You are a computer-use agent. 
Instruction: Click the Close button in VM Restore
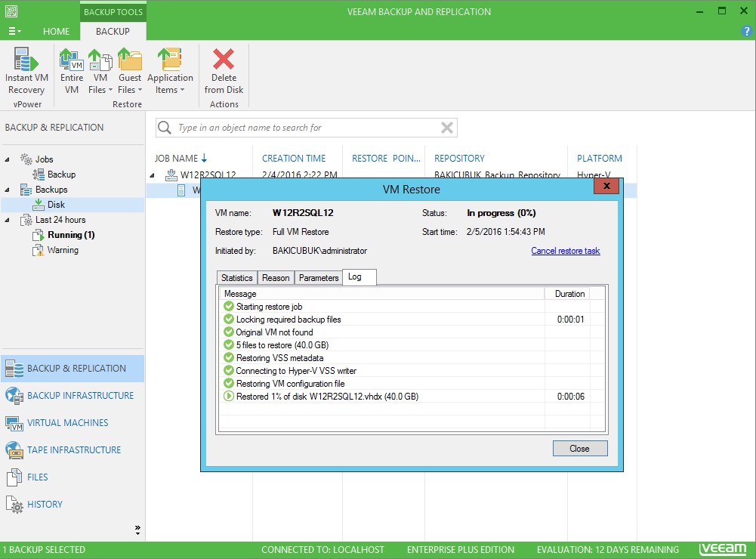(579, 449)
